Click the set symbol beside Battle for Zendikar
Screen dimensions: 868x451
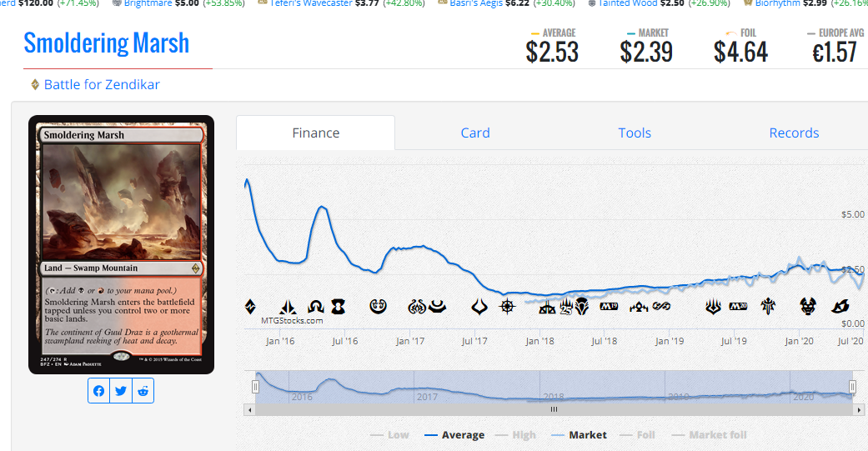point(35,85)
